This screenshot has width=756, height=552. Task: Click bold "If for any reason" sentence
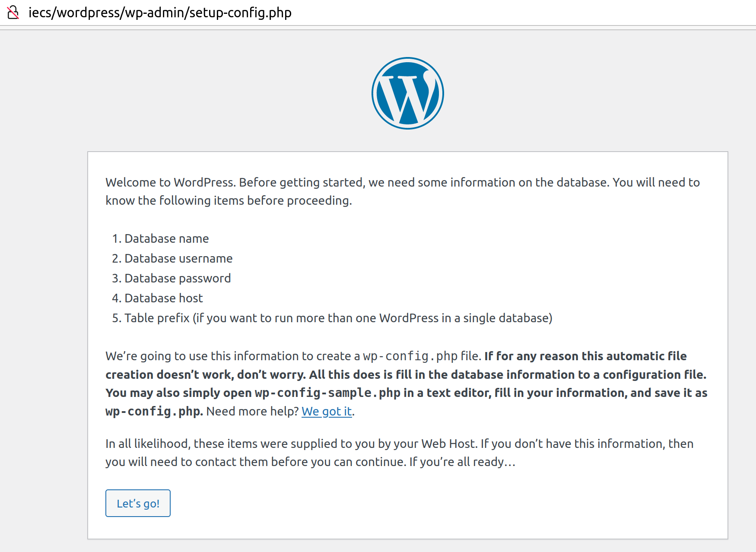click(x=585, y=356)
